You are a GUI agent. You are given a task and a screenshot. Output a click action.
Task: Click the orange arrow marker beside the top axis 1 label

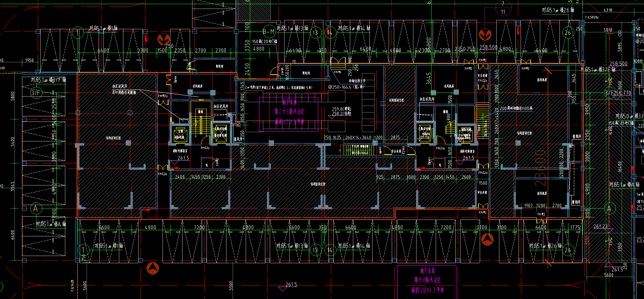coord(164,39)
